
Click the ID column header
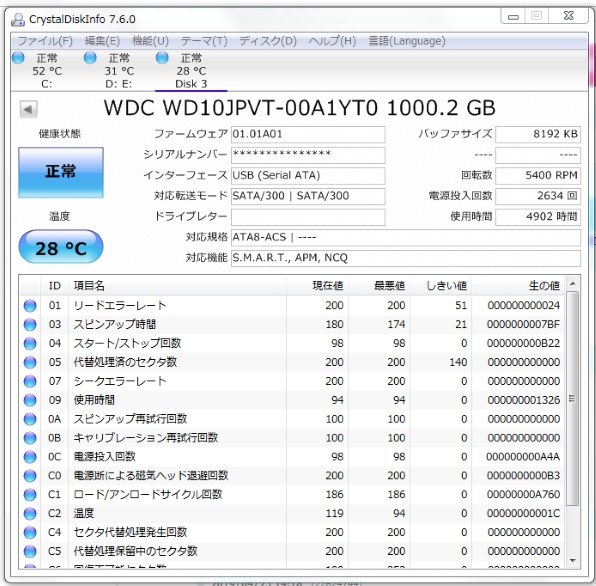[55, 286]
